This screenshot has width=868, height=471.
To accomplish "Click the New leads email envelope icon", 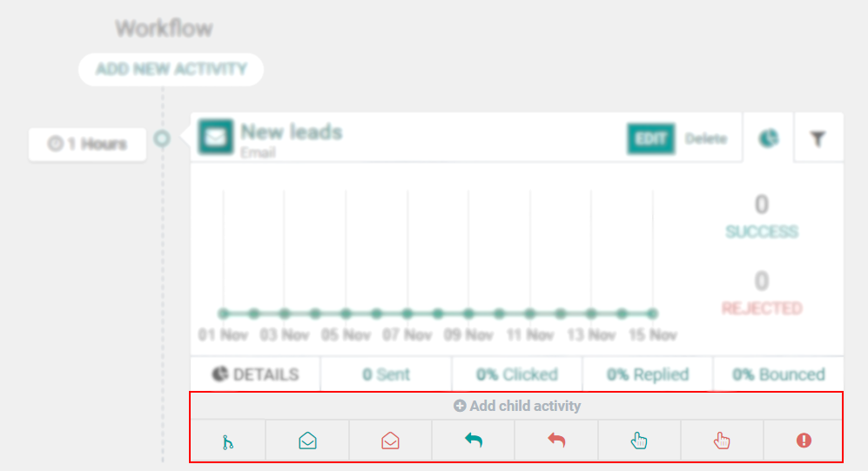I will (214, 138).
